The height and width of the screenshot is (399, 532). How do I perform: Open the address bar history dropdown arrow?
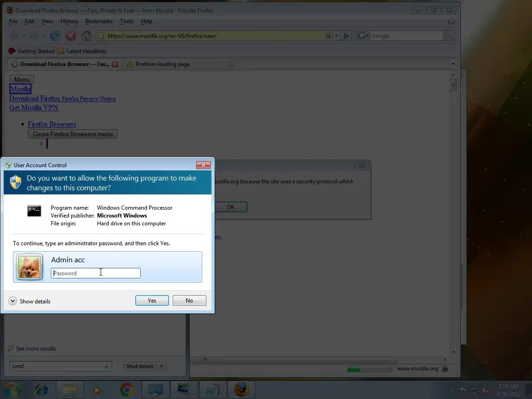tap(336, 36)
